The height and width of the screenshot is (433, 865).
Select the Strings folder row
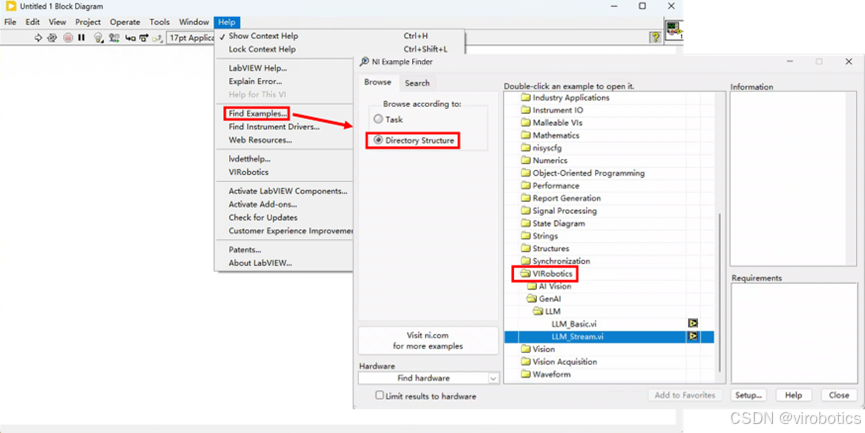[545, 236]
